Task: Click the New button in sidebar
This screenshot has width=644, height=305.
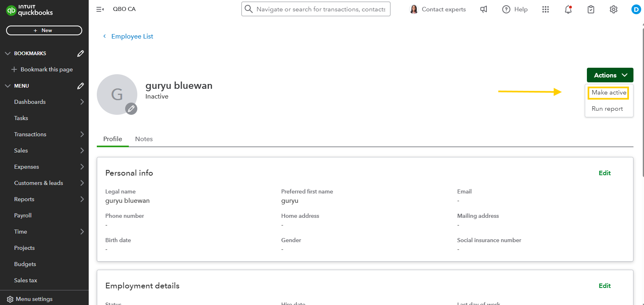Action: tap(44, 30)
